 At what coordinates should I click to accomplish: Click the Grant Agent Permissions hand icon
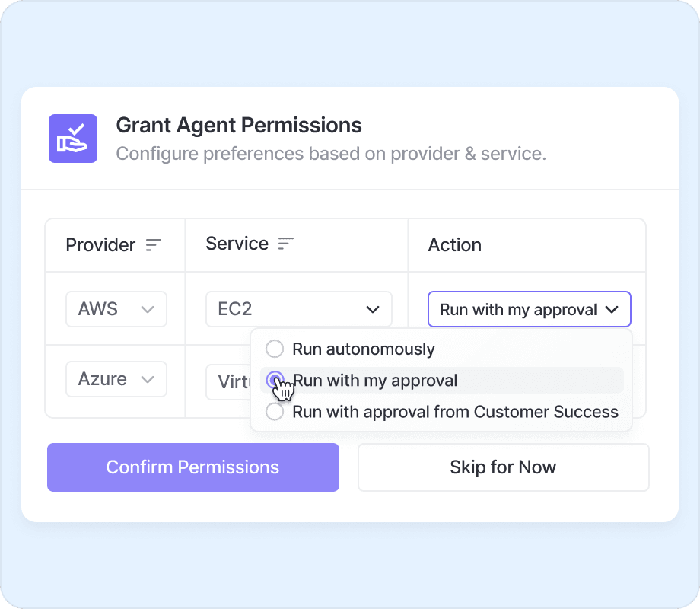[73, 139]
